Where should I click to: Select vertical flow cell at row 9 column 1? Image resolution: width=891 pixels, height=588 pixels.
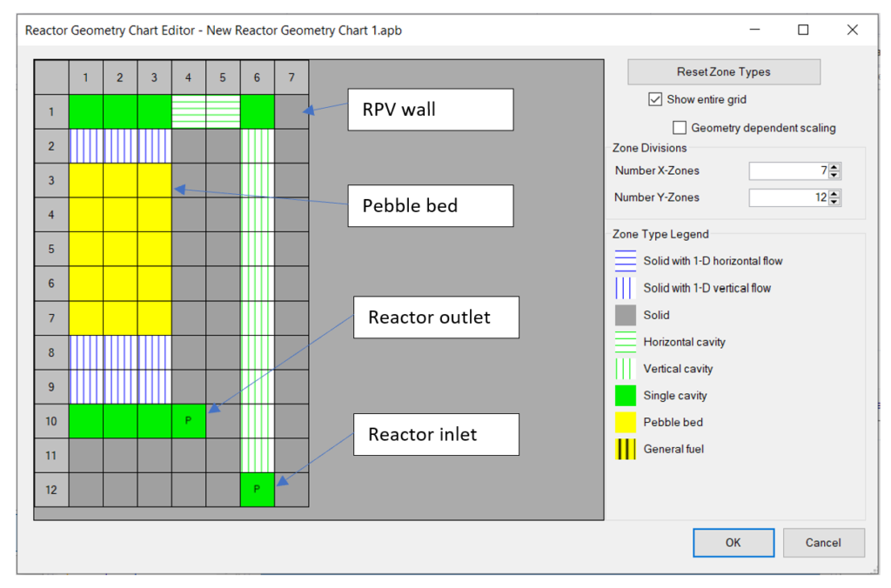pyautogui.click(x=86, y=387)
